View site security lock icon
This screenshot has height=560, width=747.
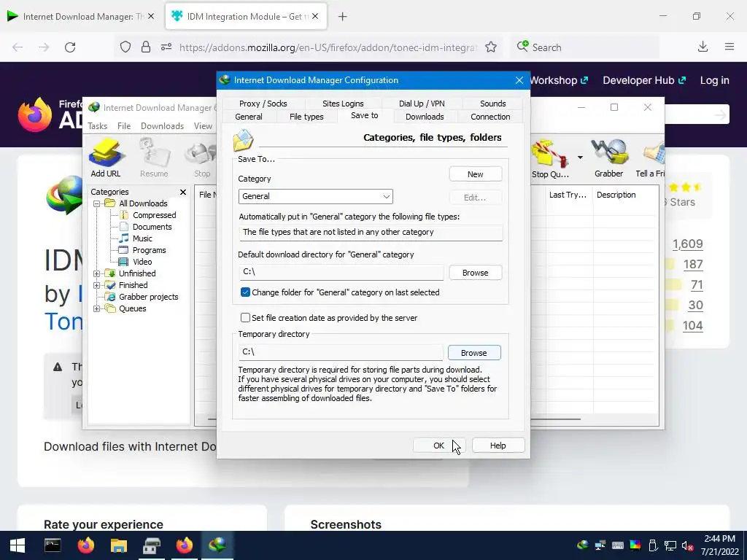coord(146,47)
